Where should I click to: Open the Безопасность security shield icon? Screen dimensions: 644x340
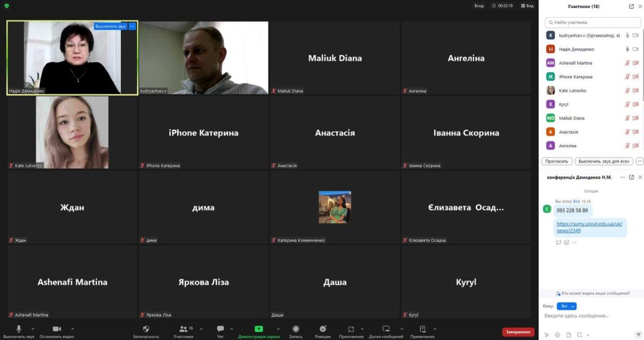pos(146,329)
